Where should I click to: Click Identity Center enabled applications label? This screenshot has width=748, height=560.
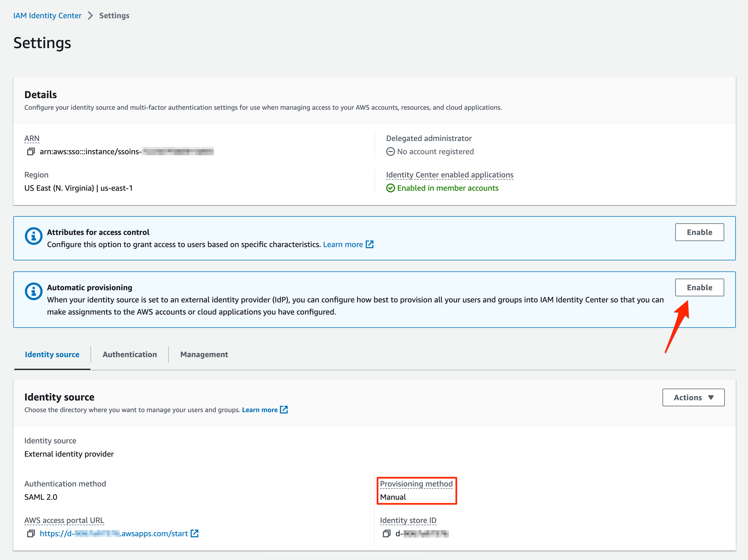(x=450, y=175)
